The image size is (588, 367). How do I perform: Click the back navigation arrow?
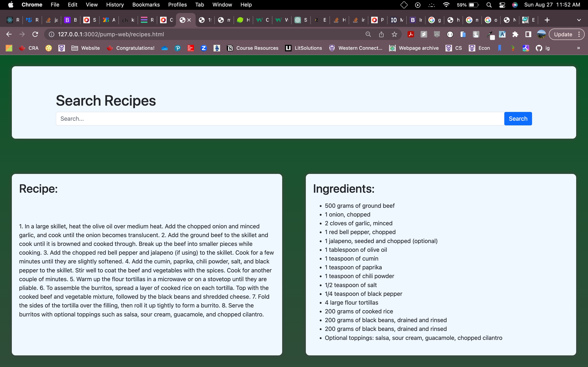pos(9,34)
